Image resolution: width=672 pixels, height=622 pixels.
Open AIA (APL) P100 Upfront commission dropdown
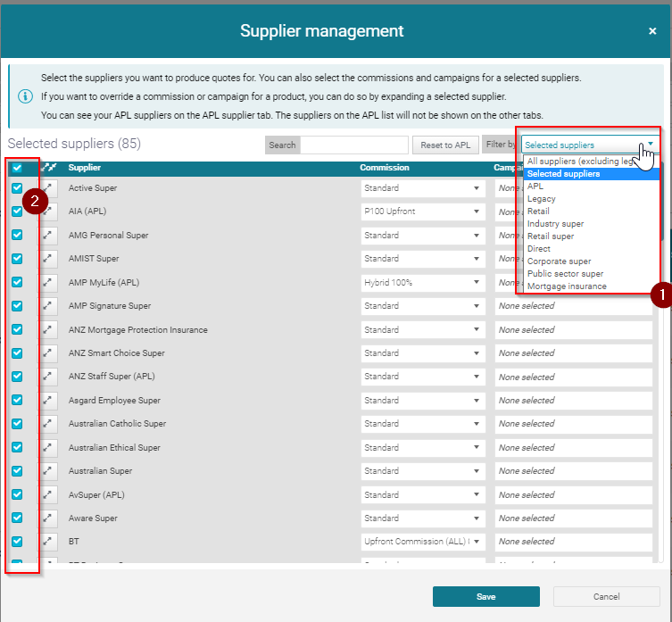pos(423,211)
